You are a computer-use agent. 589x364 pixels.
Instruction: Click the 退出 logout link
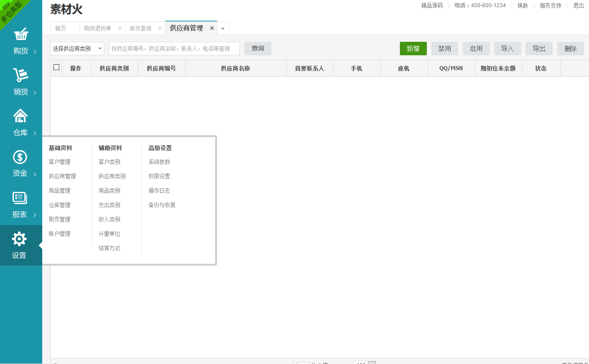click(x=578, y=5)
